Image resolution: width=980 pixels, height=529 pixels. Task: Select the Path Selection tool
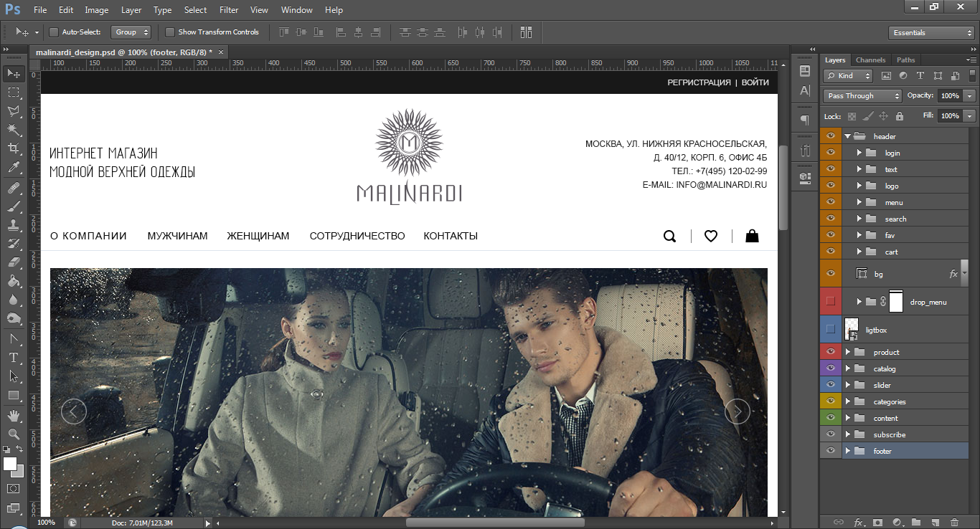pyautogui.click(x=14, y=376)
